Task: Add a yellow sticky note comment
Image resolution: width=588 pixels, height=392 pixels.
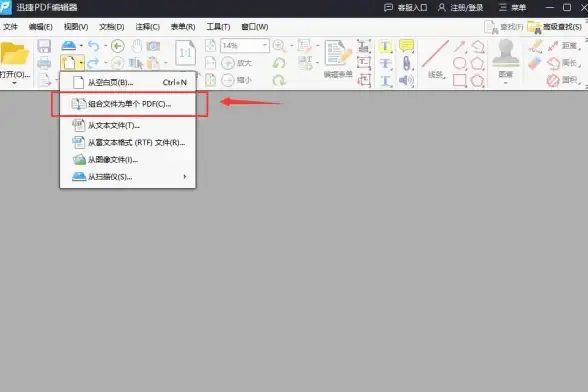Action: [x=406, y=46]
